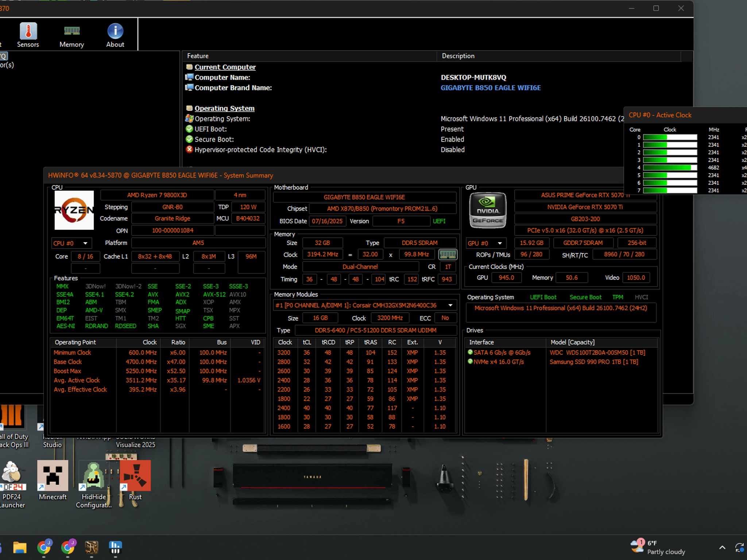
Task: Click the Current Computer heading link
Action: (225, 67)
